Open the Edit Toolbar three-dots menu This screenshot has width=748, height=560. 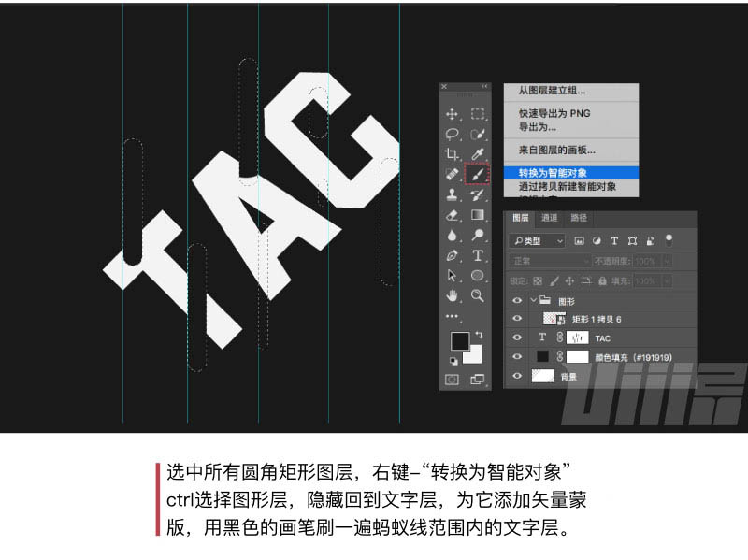452,316
